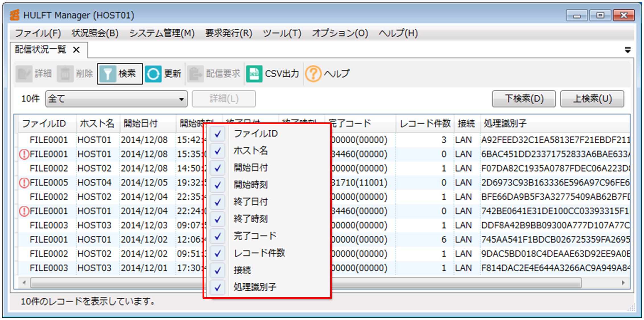Open the ツール(T) menu

(x=282, y=33)
